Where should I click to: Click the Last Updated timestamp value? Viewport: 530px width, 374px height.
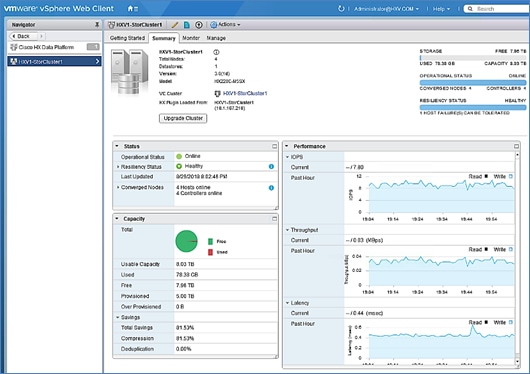tap(201, 177)
